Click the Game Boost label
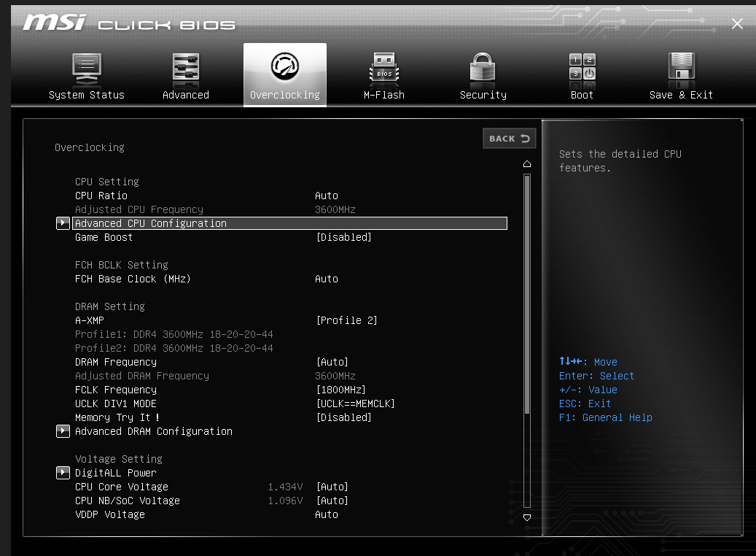 coord(104,237)
